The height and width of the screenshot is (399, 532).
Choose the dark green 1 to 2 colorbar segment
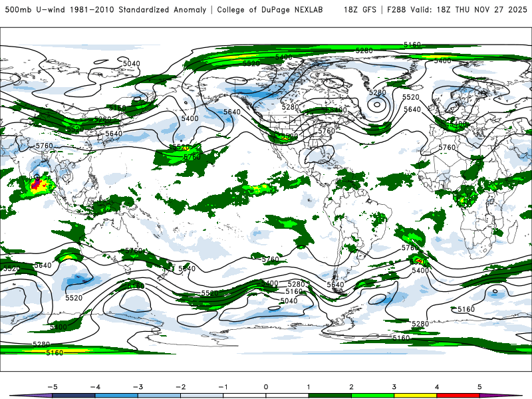click(330, 396)
